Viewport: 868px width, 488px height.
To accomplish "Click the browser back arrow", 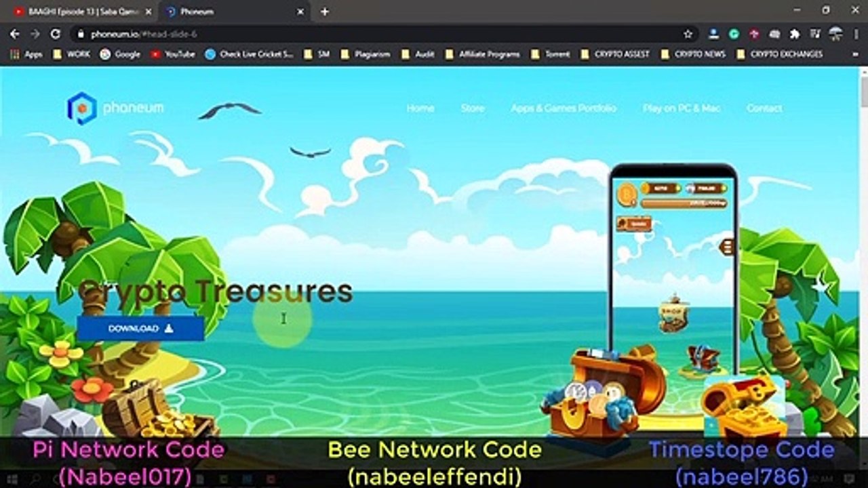I will (14, 34).
